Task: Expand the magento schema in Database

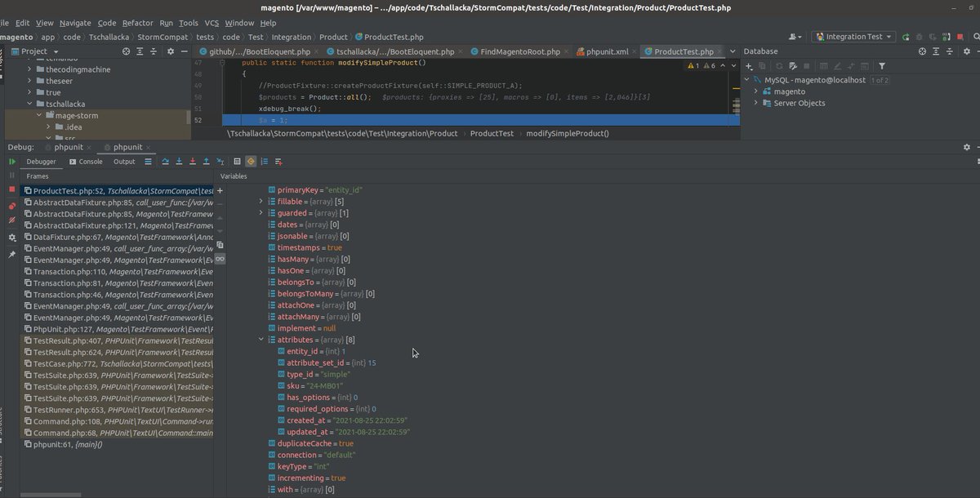Action: pyautogui.click(x=756, y=91)
